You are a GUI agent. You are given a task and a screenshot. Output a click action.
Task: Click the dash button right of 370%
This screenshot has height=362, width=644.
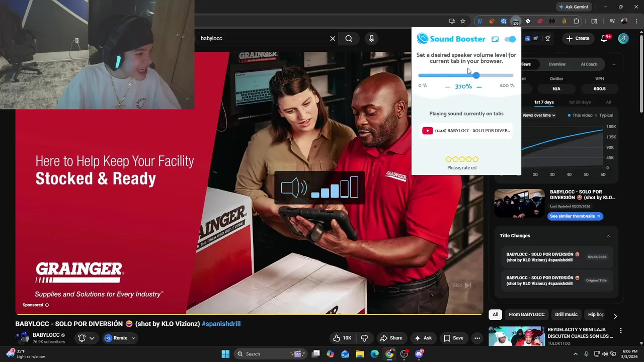[x=479, y=87]
